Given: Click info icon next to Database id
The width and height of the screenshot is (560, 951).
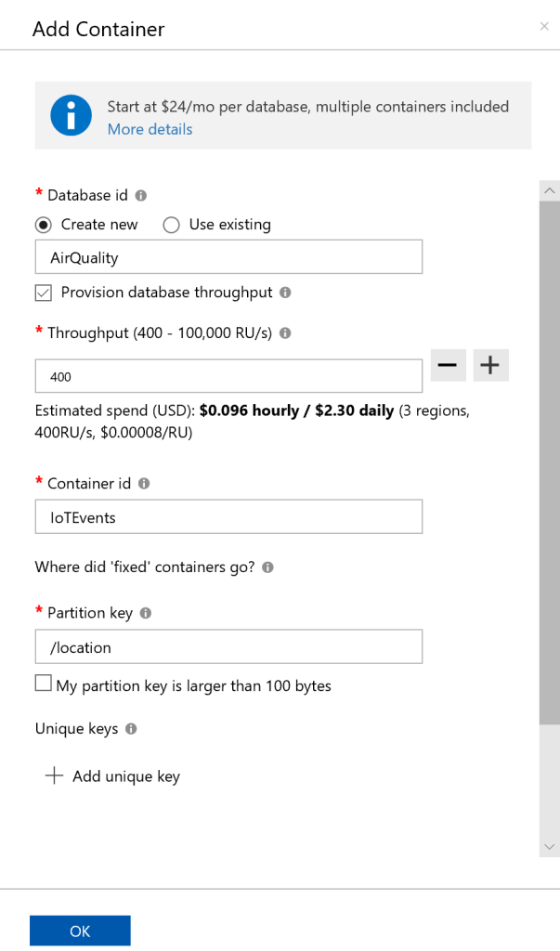Looking at the screenshot, I should click(x=141, y=196).
